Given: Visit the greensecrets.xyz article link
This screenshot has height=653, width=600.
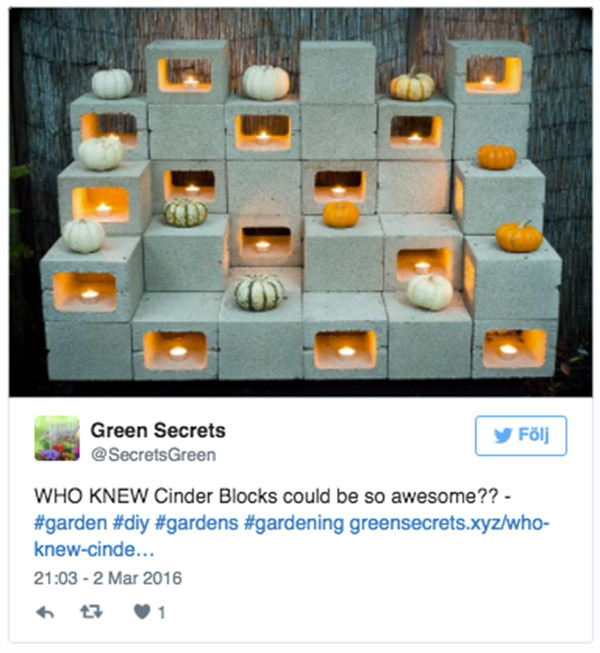Looking at the screenshot, I should click(450, 523).
